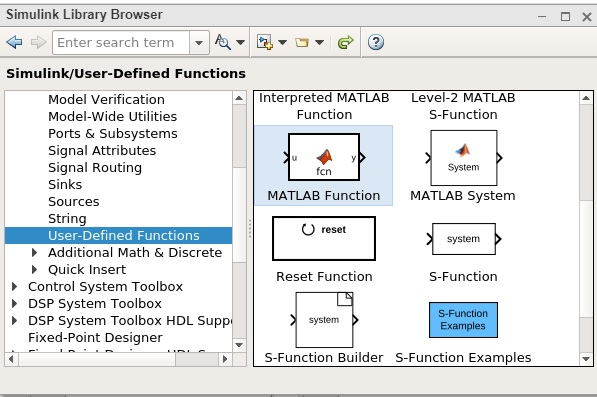This screenshot has height=397, width=597.
Task: Click the block pane scroll up arrow
Action: pyautogui.click(x=586, y=99)
